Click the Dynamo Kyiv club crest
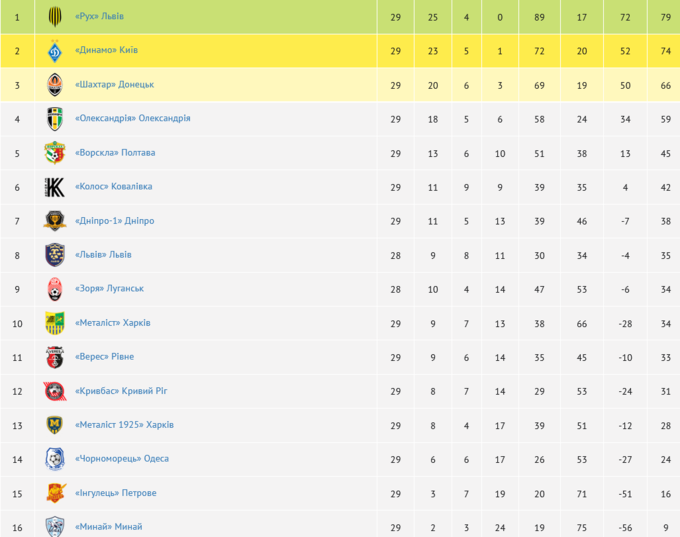Image resolution: width=680 pixels, height=537 pixels. click(55, 51)
